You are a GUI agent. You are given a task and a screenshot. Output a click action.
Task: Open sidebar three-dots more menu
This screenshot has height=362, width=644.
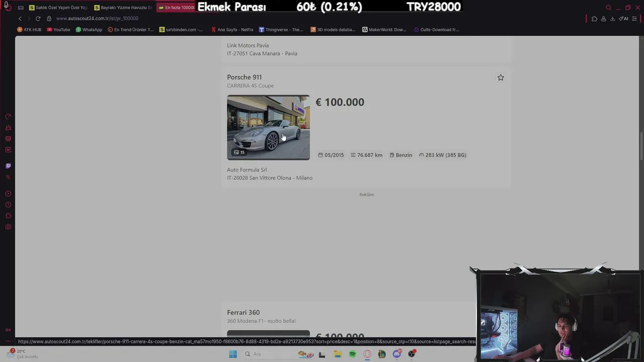[8, 341]
